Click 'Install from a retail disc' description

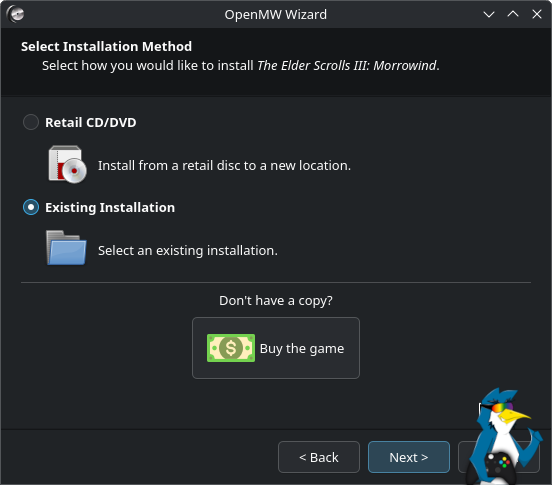click(224, 165)
